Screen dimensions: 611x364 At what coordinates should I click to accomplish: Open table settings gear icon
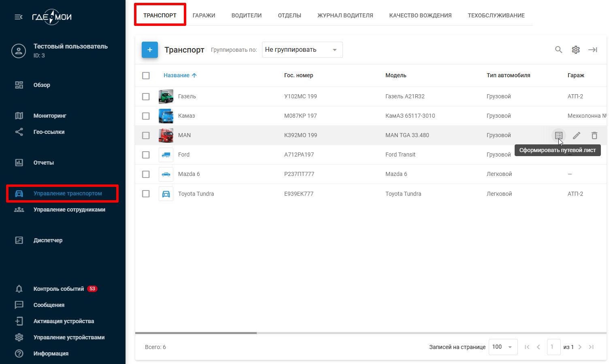pyautogui.click(x=576, y=50)
